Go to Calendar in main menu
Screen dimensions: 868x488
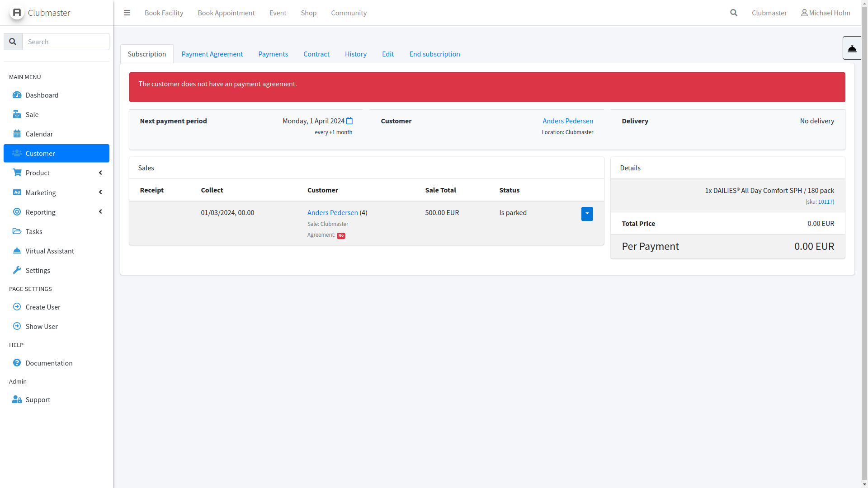coord(39,134)
